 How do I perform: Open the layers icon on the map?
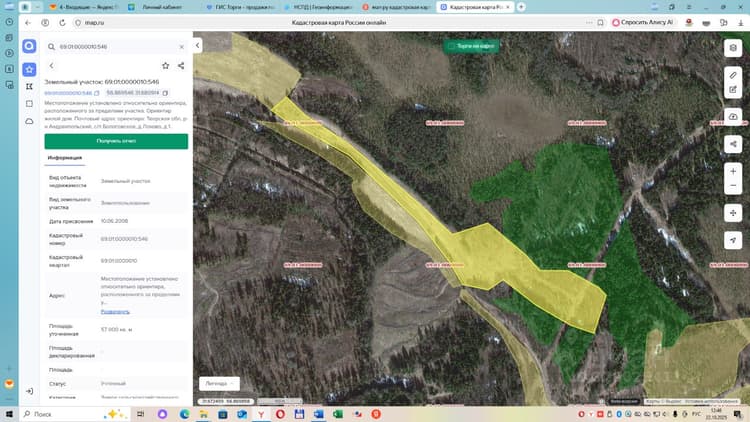click(733, 48)
